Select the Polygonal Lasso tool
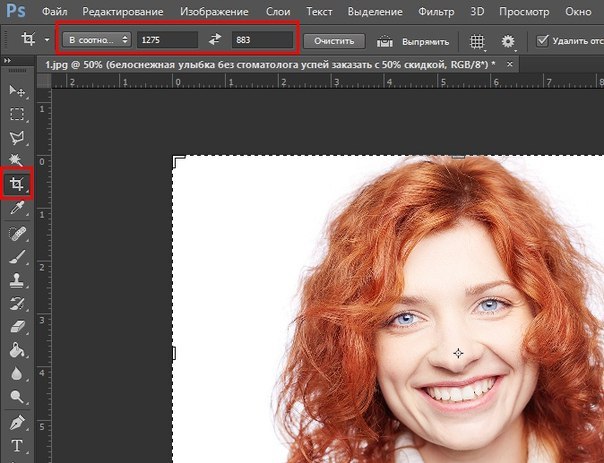Image resolution: width=604 pixels, height=463 pixels. coord(17,137)
